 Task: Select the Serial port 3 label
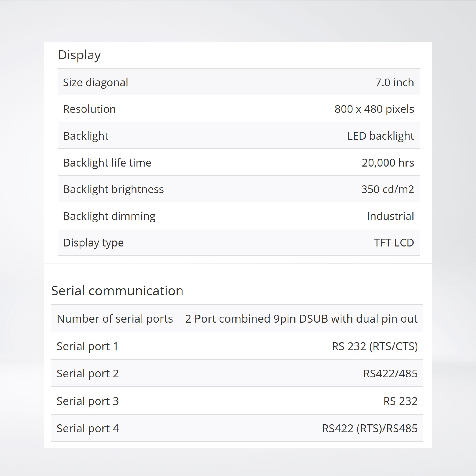pos(88,401)
